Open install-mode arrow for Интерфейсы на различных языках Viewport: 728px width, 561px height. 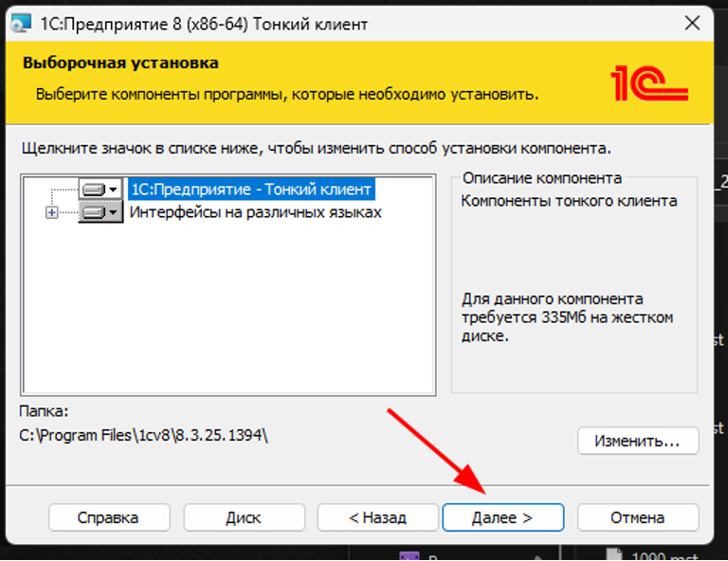pos(114,213)
